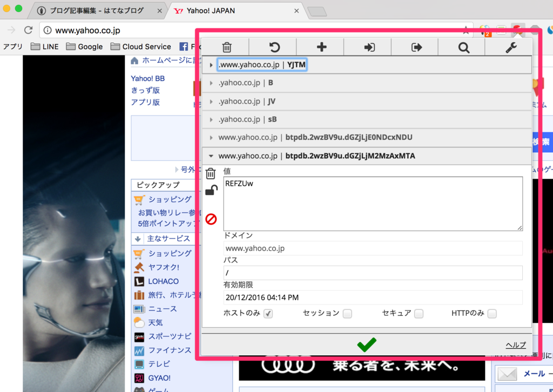Click the red block cookie icon
This screenshot has width=553, height=392.
[211, 219]
